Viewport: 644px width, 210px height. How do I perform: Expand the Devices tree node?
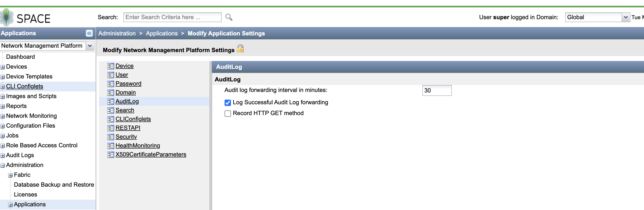[2, 67]
